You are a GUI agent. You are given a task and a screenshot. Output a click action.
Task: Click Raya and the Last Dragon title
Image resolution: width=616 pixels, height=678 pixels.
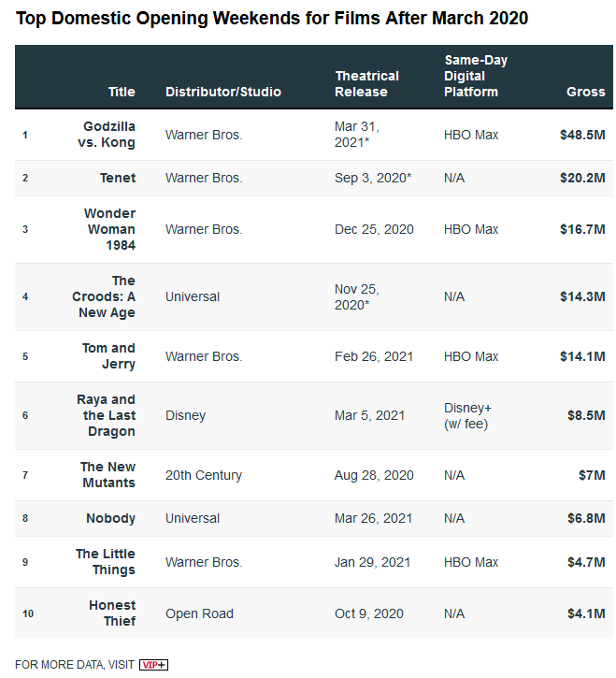tap(106, 415)
